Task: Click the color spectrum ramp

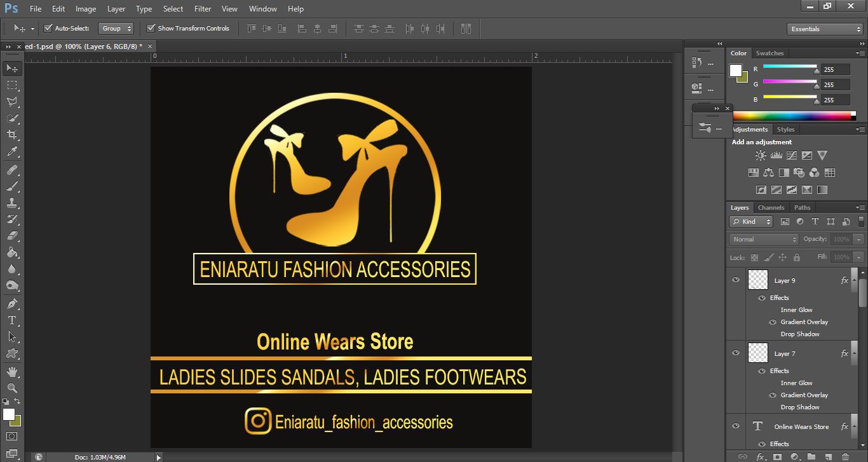Action: point(792,116)
